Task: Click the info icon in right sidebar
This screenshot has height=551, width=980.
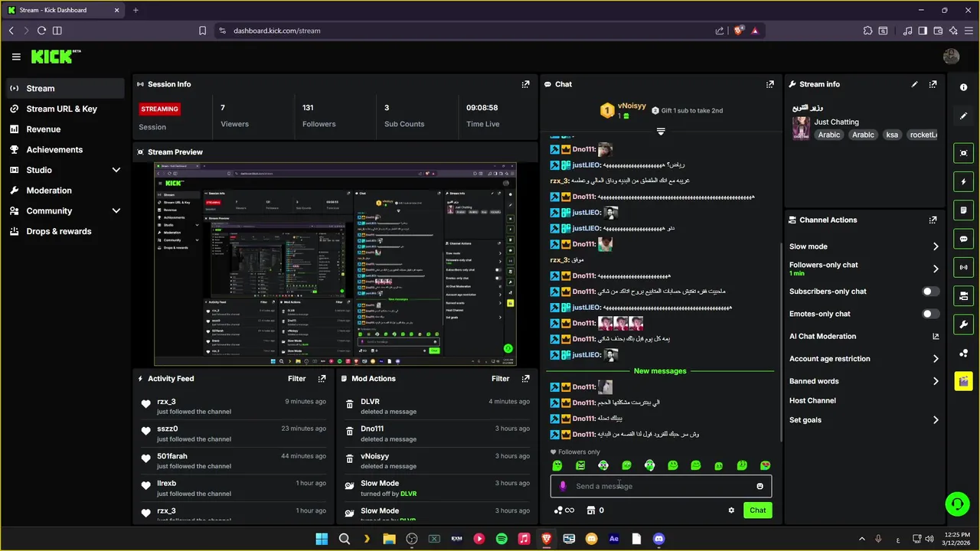Action: [x=963, y=87]
